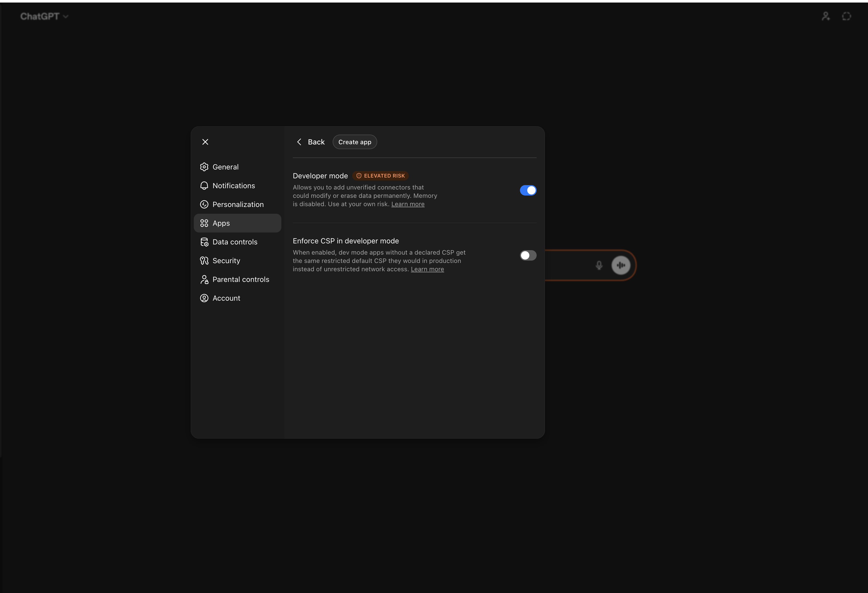Open the Security settings section
This screenshot has height=593, width=868.
(x=226, y=261)
